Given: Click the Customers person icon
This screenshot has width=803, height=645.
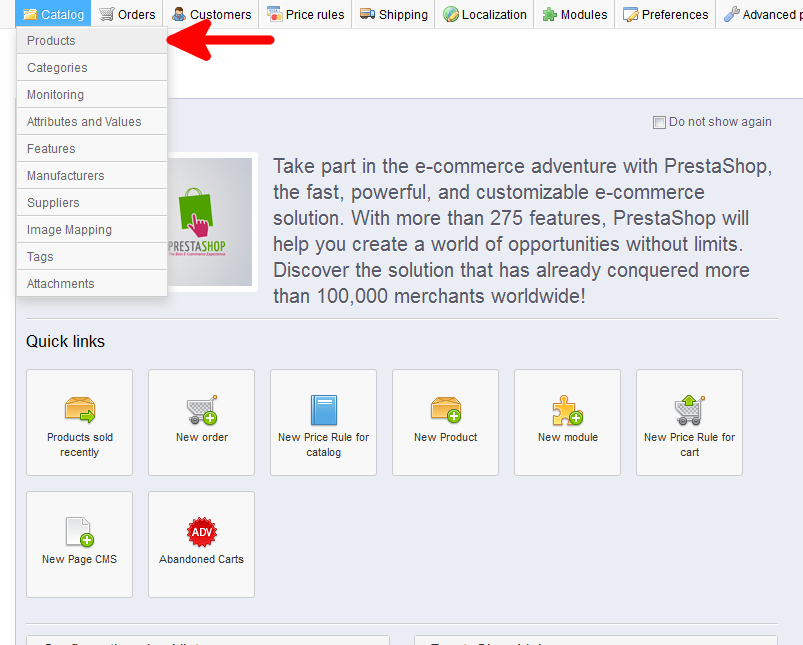Looking at the screenshot, I should click(x=179, y=14).
